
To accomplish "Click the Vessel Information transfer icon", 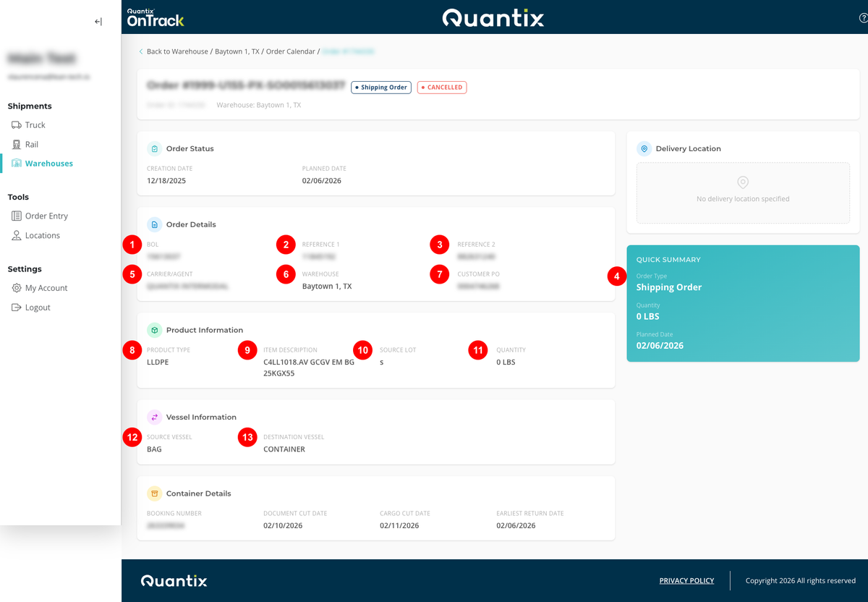I will 154,417.
